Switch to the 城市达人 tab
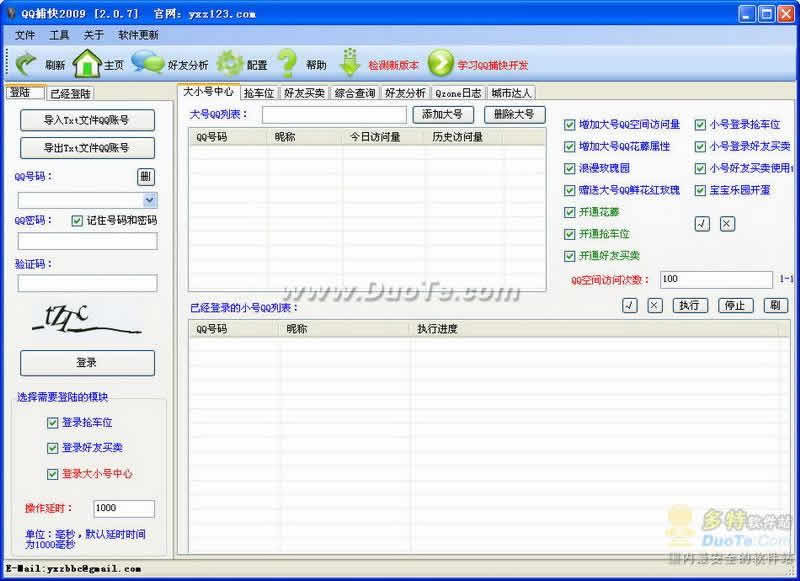This screenshot has width=800, height=581. [x=511, y=93]
